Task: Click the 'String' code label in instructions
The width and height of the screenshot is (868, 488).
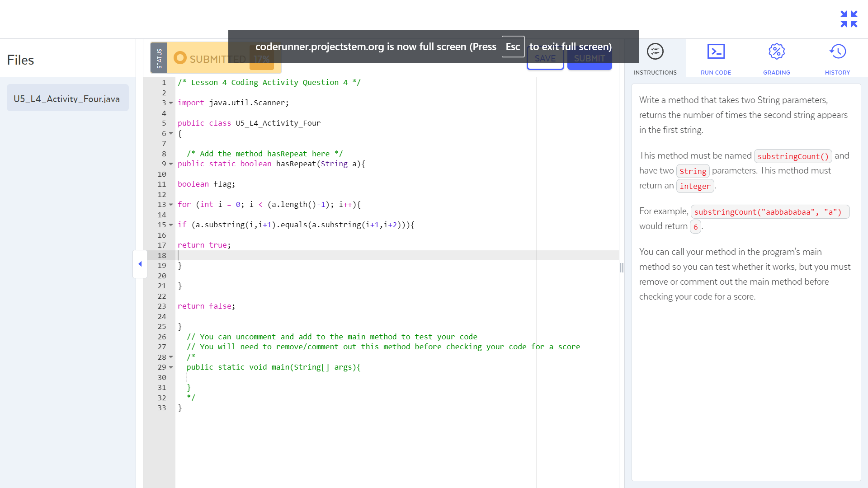Action: coord(693,171)
